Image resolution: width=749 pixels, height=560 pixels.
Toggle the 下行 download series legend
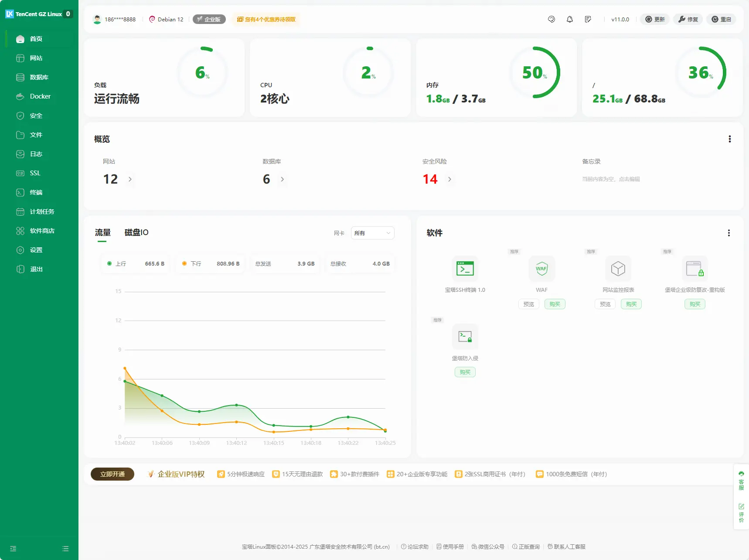[x=192, y=264]
